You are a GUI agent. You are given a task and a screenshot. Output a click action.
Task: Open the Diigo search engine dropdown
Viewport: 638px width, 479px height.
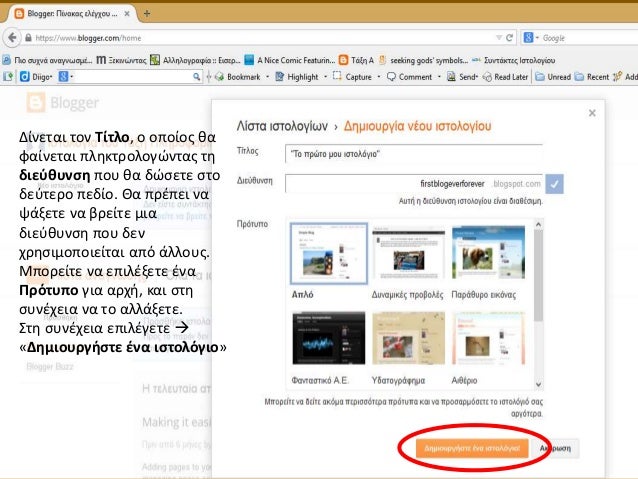click(x=72, y=77)
